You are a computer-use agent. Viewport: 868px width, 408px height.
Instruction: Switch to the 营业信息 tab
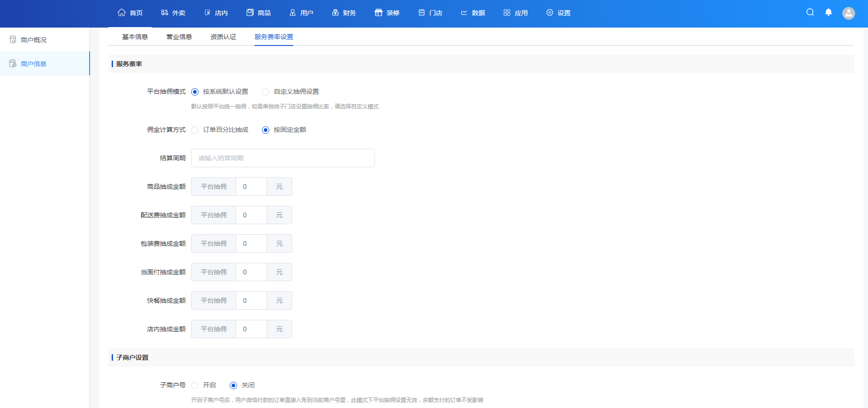coord(179,37)
